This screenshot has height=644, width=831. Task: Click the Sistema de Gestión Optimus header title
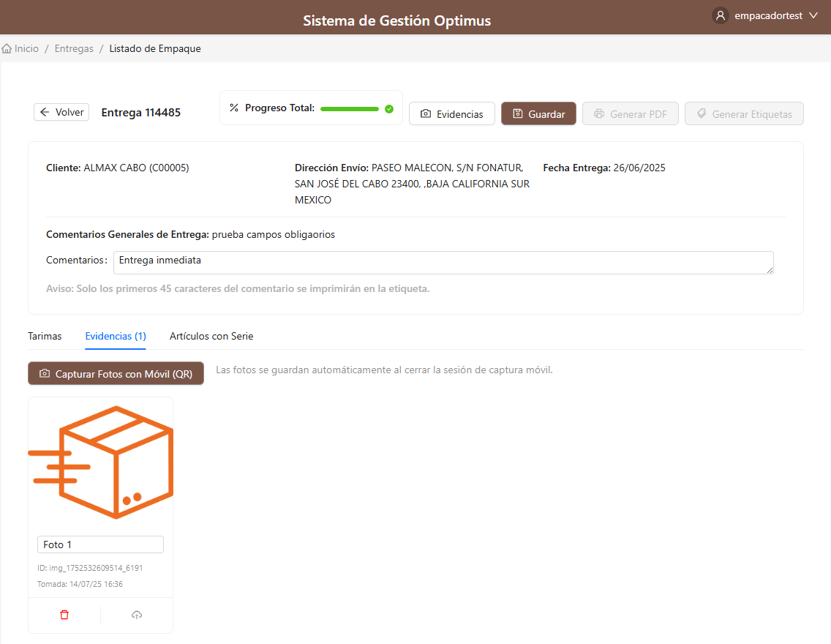point(397,20)
